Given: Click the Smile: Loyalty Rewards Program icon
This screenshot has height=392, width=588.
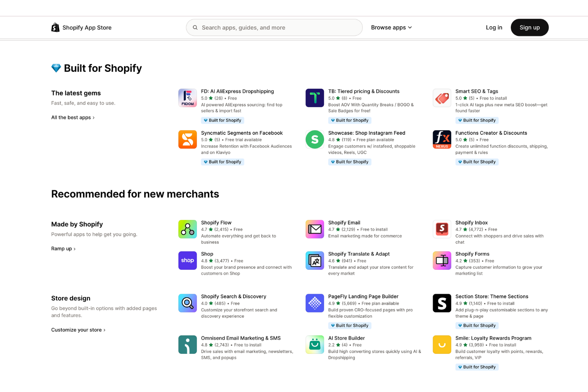Looking at the screenshot, I should click(x=441, y=344).
